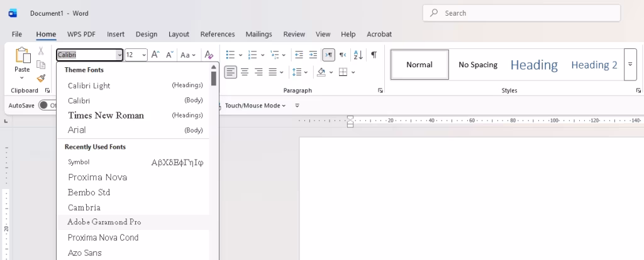Apply the No Spacing style

[478, 65]
